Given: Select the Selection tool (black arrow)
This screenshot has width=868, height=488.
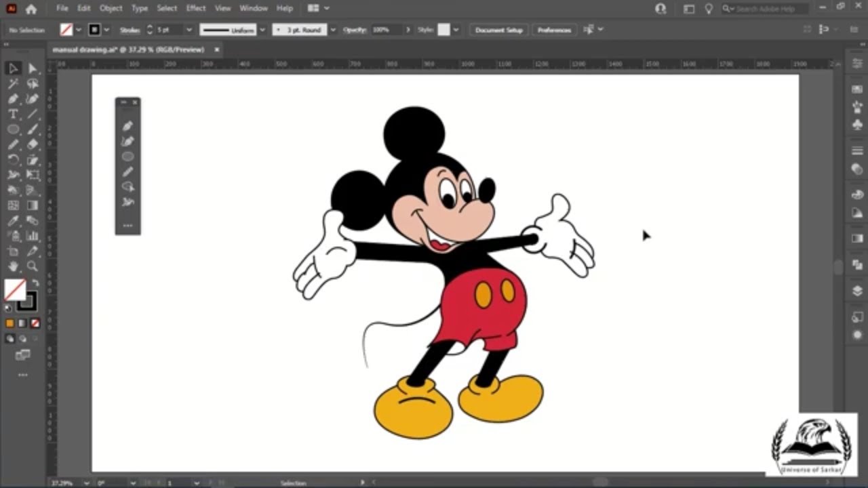Looking at the screenshot, I should (13, 68).
